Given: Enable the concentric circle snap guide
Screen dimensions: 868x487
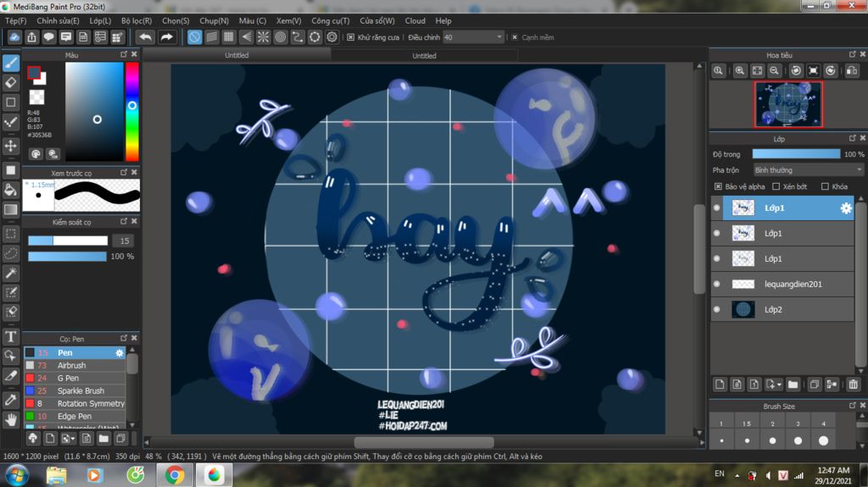Looking at the screenshot, I should click(280, 37).
